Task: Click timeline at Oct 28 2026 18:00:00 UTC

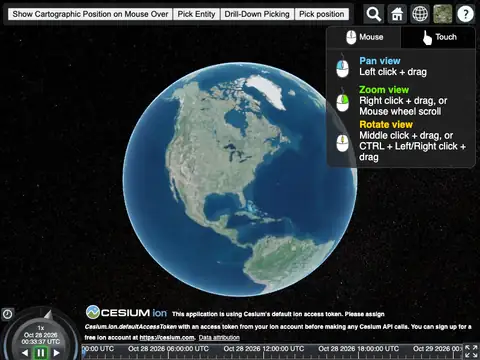Action: pos(359,349)
